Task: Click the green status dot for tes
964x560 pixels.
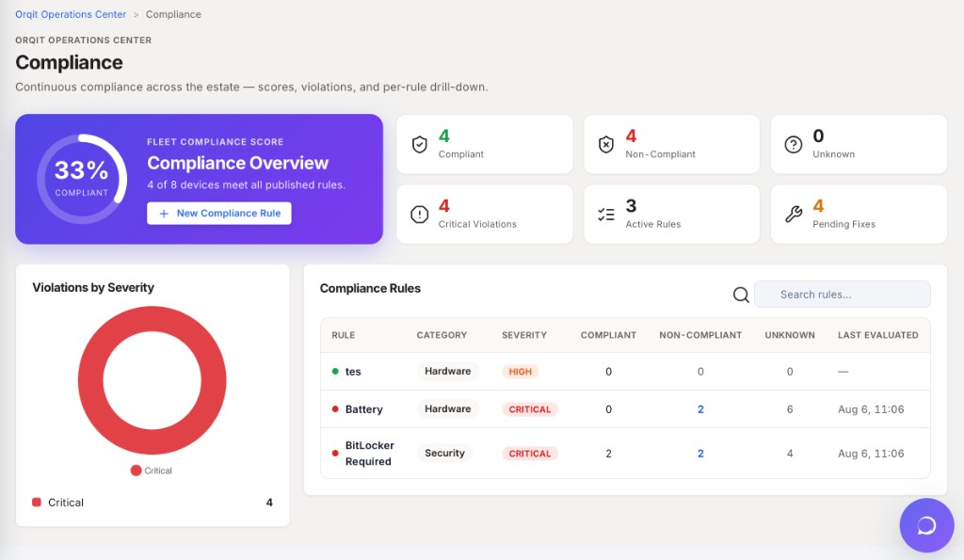Action: tap(335, 371)
